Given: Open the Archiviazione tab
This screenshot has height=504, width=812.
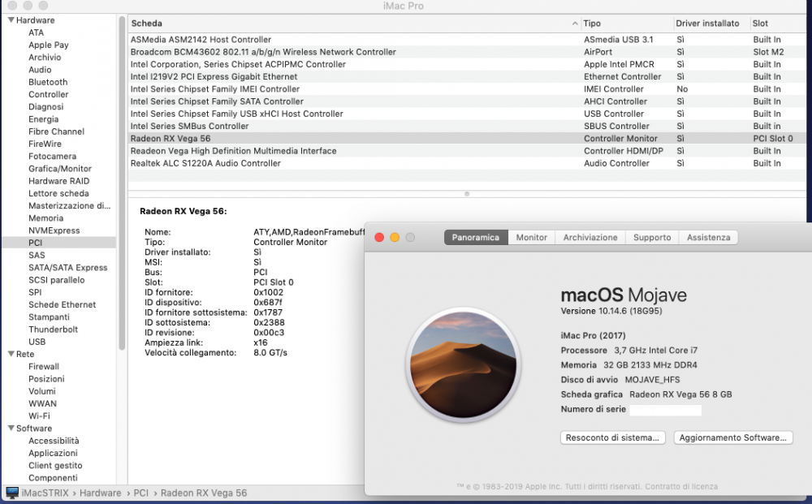Looking at the screenshot, I should coord(590,238).
